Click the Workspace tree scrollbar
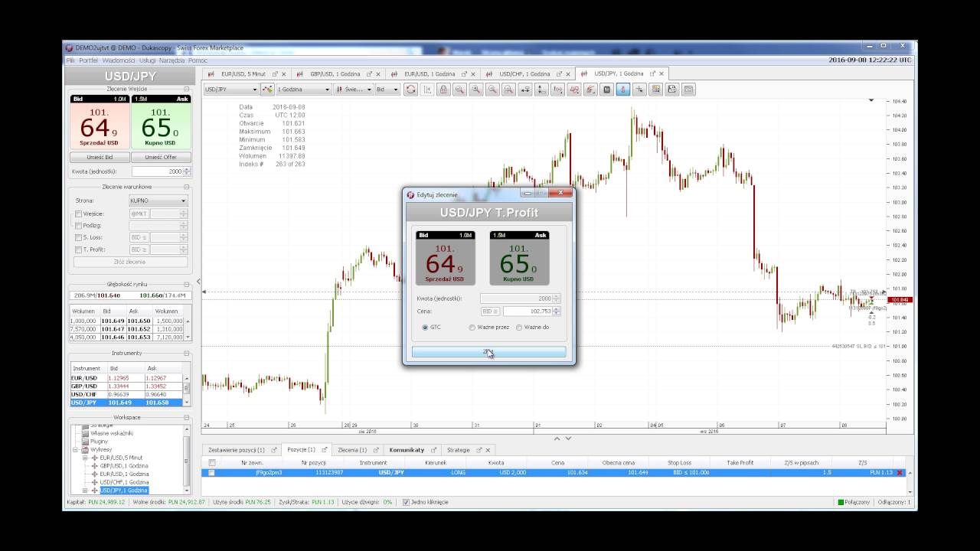Screen dimensions: 980x551 (x=187, y=459)
